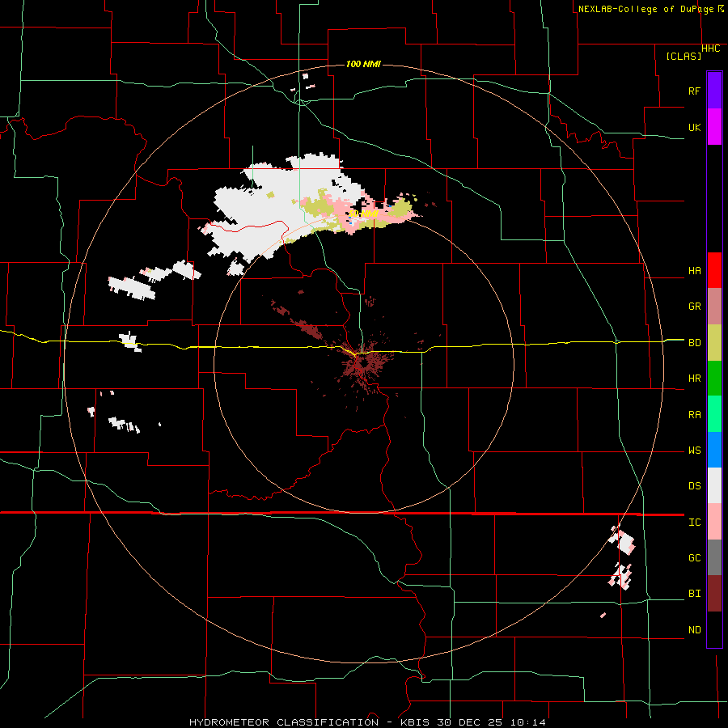Viewport: 728px width, 728px height.
Task: Click the HR legend label
Action: (x=694, y=379)
